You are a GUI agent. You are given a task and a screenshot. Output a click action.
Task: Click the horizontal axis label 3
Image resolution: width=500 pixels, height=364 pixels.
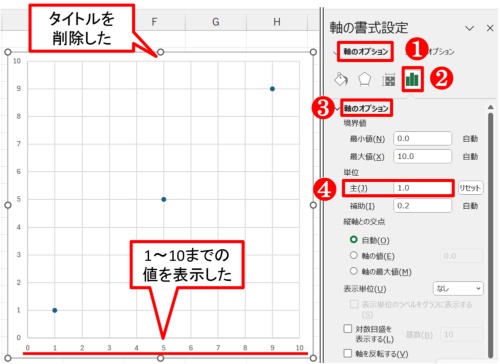[x=109, y=348]
